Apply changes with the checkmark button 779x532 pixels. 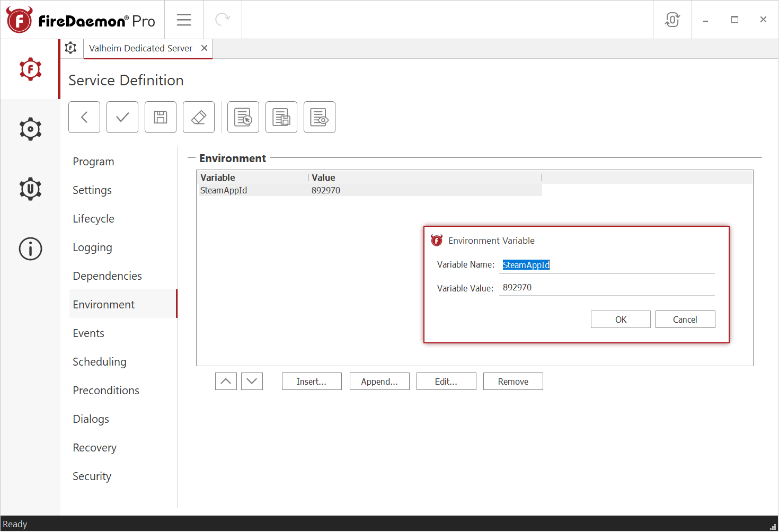point(122,117)
